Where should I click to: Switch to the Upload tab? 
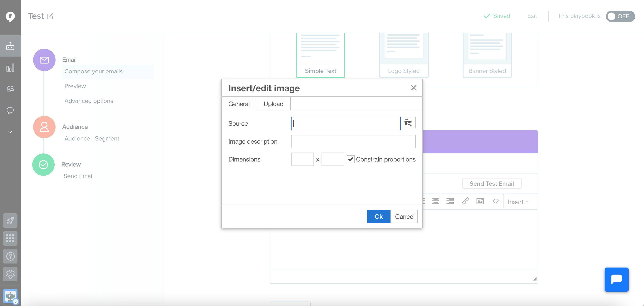point(273,104)
